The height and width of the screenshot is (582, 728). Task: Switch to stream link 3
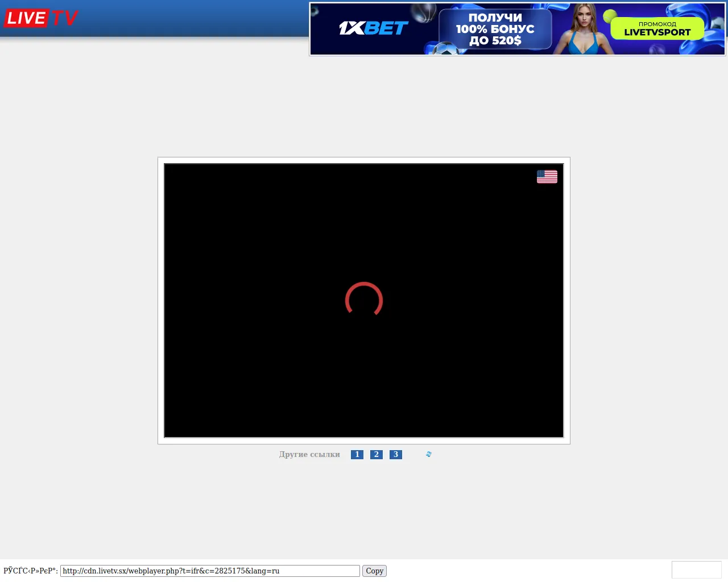[396, 454]
